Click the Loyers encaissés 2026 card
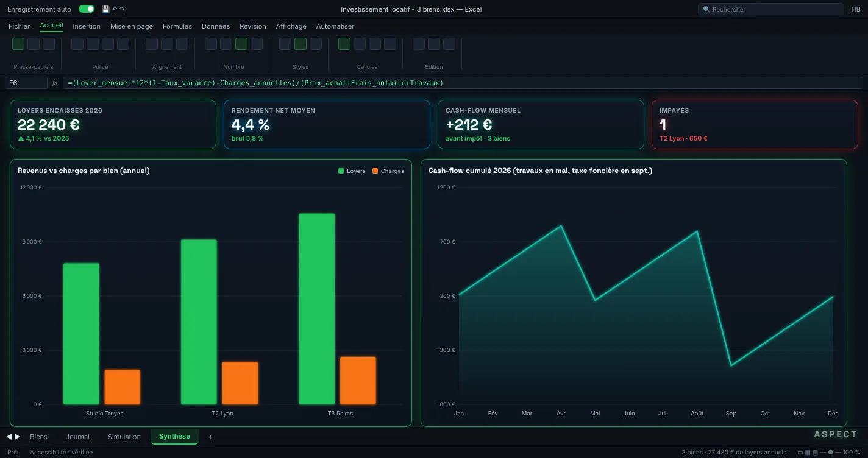Screen dimensions: 868x458 [x=113, y=124]
